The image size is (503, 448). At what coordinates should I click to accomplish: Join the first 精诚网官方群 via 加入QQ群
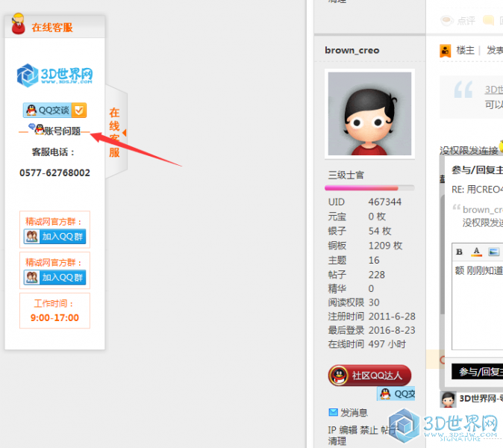[55, 237]
